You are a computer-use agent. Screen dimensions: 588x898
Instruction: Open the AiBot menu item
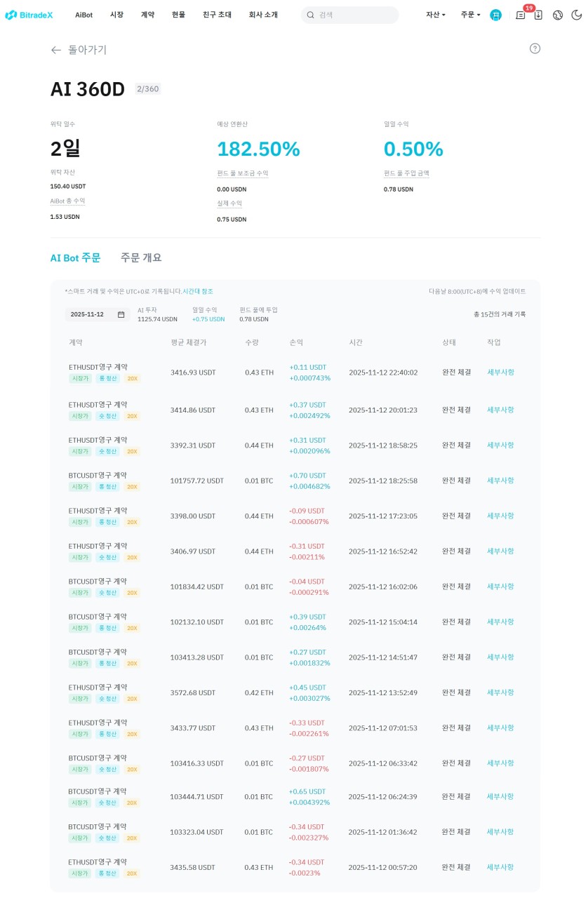pos(83,15)
